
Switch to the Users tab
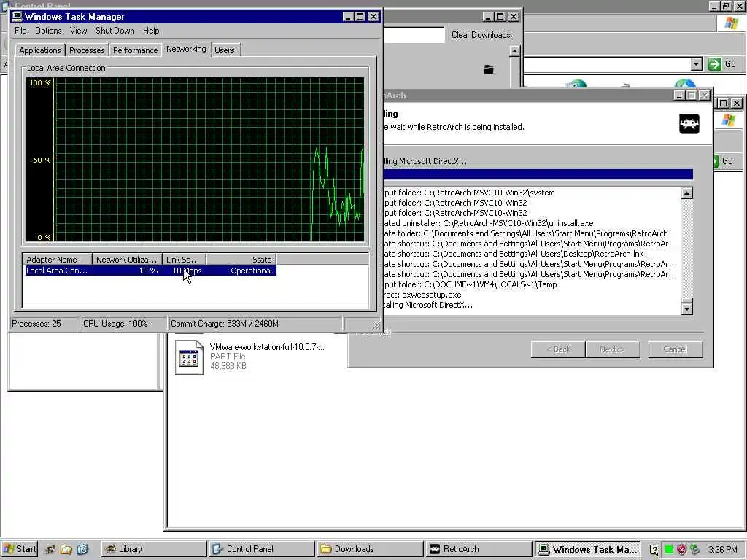click(225, 50)
